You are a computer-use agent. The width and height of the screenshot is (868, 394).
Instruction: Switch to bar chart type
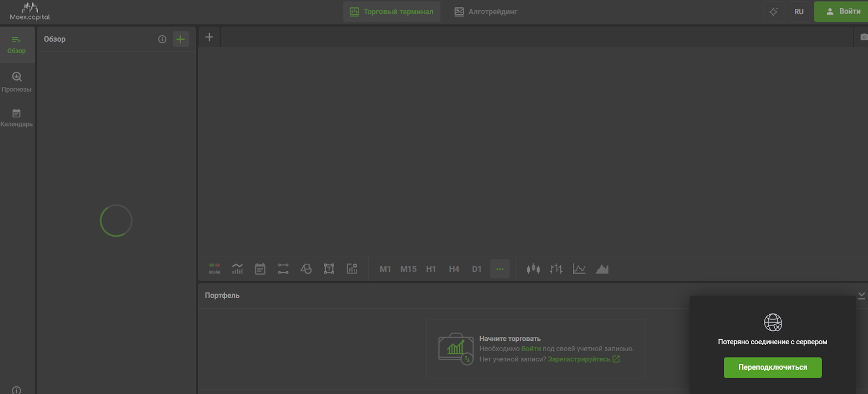[556, 269]
